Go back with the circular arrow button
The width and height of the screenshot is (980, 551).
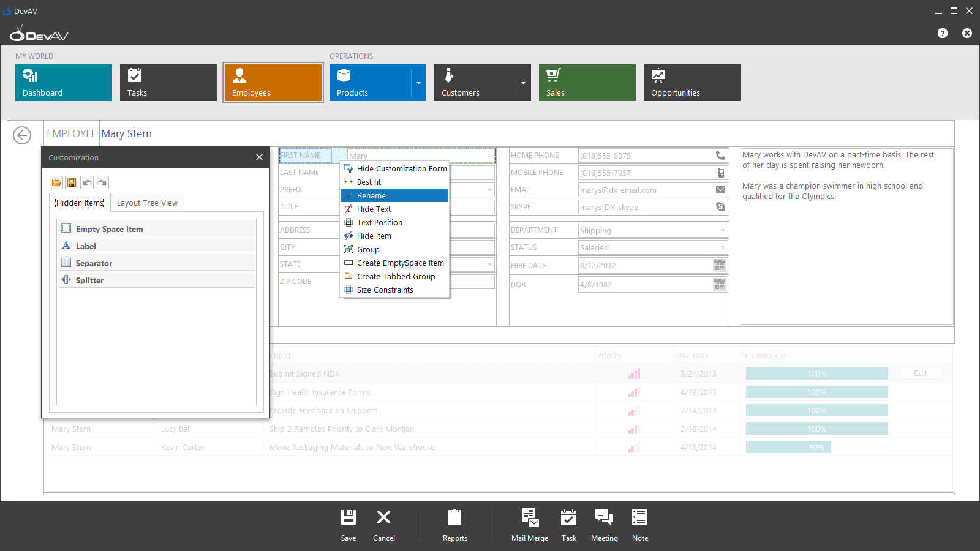pyautogui.click(x=22, y=135)
